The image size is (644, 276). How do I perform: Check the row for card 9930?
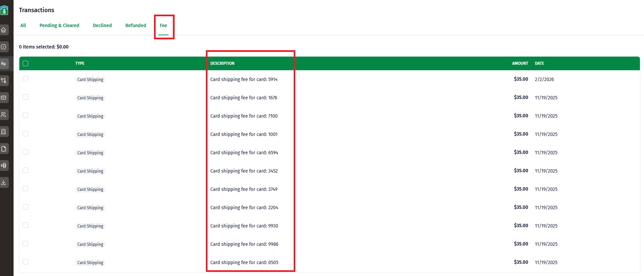pyautogui.click(x=25, y=225)
